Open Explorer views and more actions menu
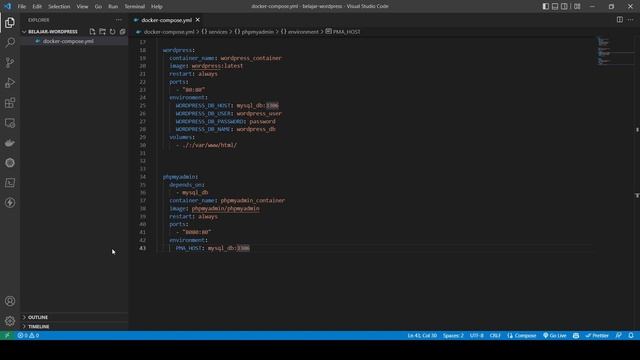 click(x=118, y=20)
